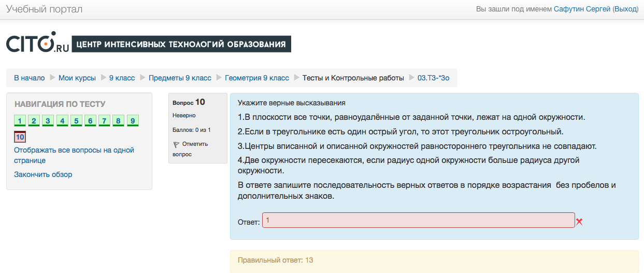Click the red X incorrect-answer mark
Screen dimensions: 644x273
[x=579, y=222]
